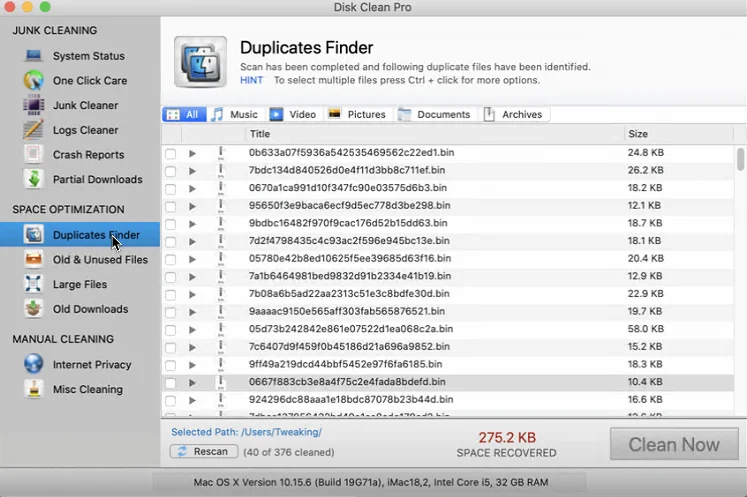Tick checkbox next to 7bdc134d840526 file
747x497 pixels.
pos(170,171)
